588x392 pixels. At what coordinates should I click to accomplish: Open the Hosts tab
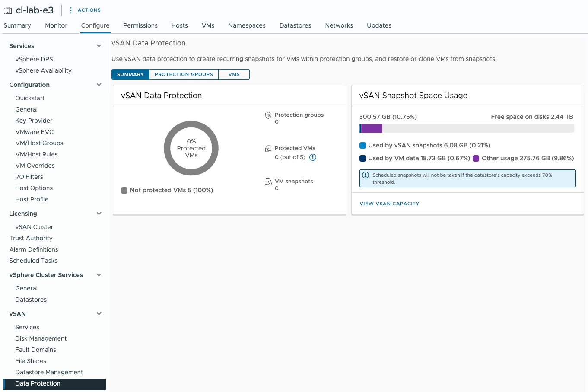tap(180, 25)
